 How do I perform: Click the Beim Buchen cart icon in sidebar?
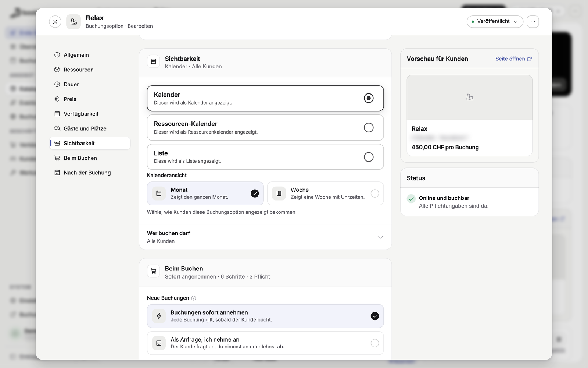pos(57,158)
